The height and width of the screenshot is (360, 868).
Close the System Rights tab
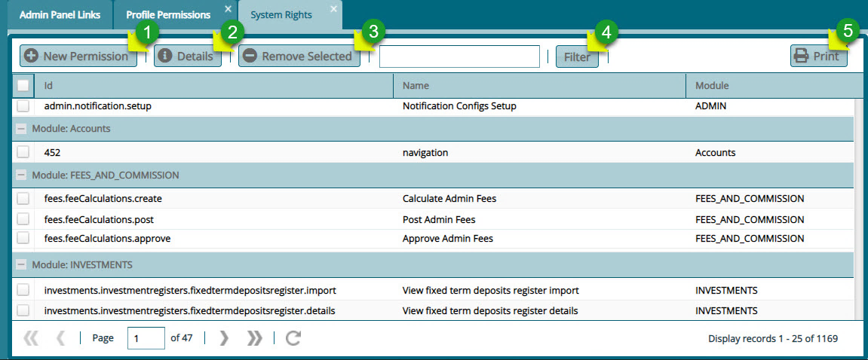tap(333, 9)
